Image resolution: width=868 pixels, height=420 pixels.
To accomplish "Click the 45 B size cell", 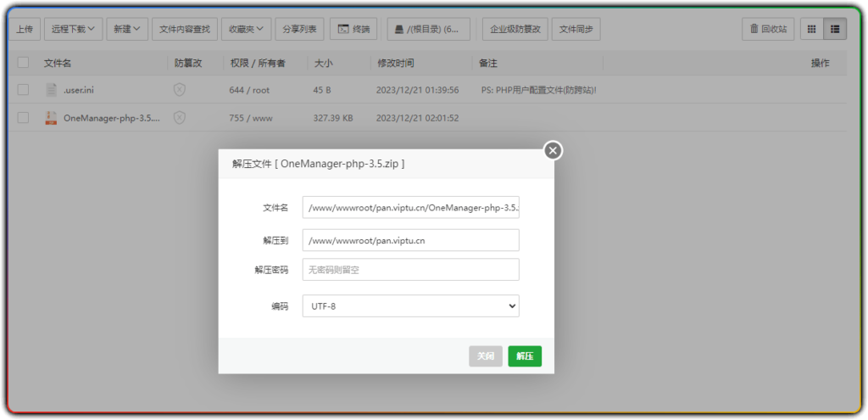I will [x=322, y=90].
